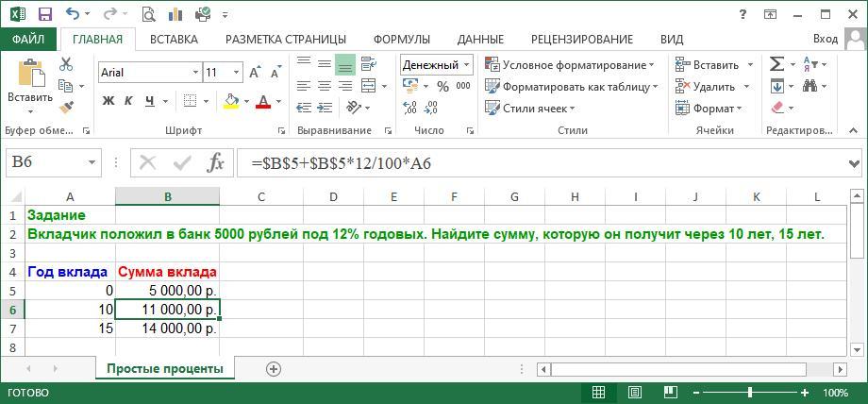Open Find and Select binoculars
Image resolution: width=868 pixels, height=404 pixels.
(x=810, y=86)
